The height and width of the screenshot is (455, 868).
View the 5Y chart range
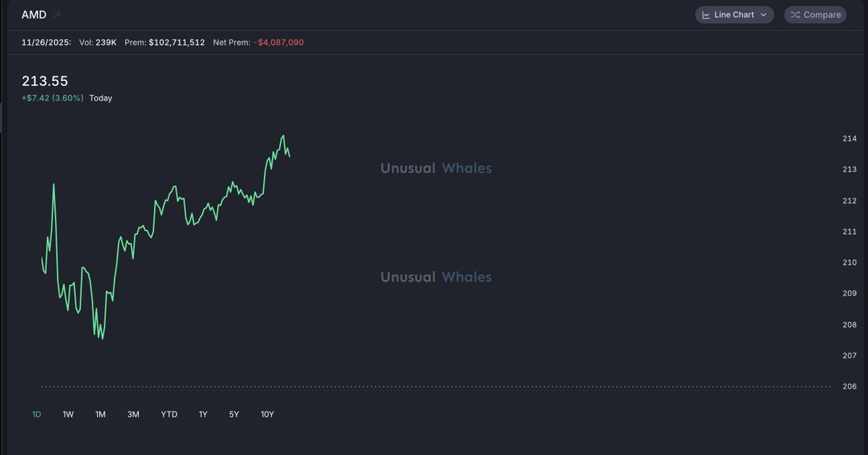point(234,414)
